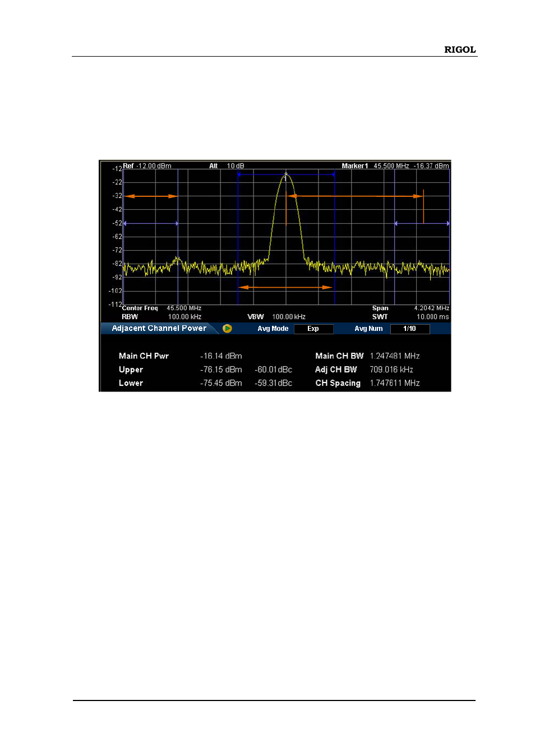The height and width of the screenshot is (756, 535).
Task: Click the left adjacent channel orange arrow
Action: coord(151,196)
